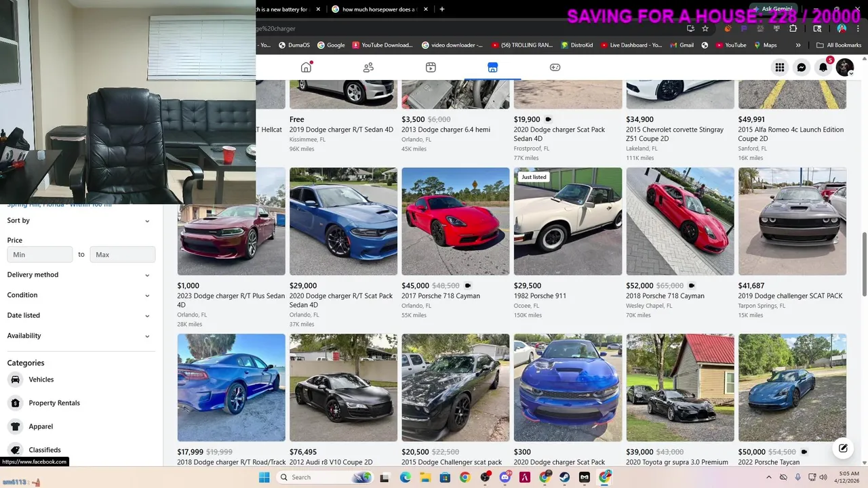This screenshot has width=868, height=488.
Task: Open a new browser tab
Action: point(442,9)
